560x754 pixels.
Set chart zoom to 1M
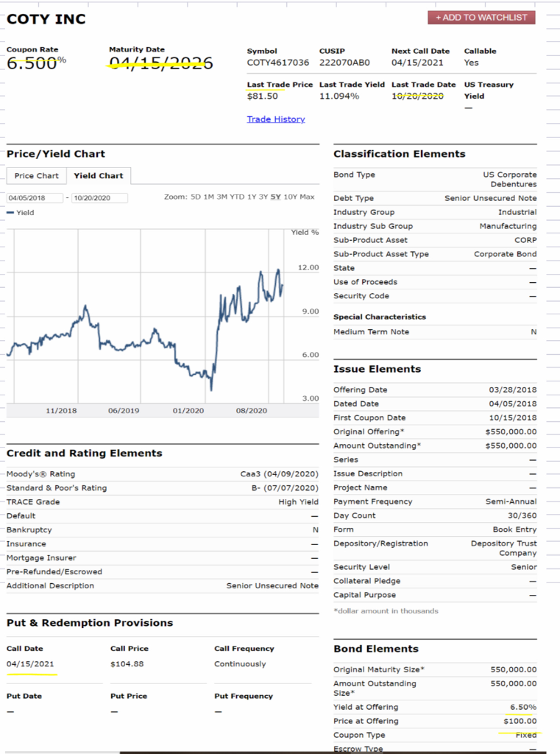point(208,197)
